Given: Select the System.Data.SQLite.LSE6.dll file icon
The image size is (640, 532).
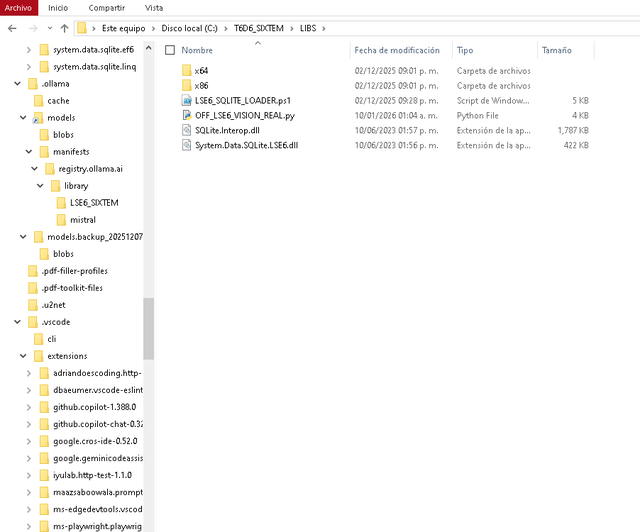Looking at the screenshot, I should [187, 145].
